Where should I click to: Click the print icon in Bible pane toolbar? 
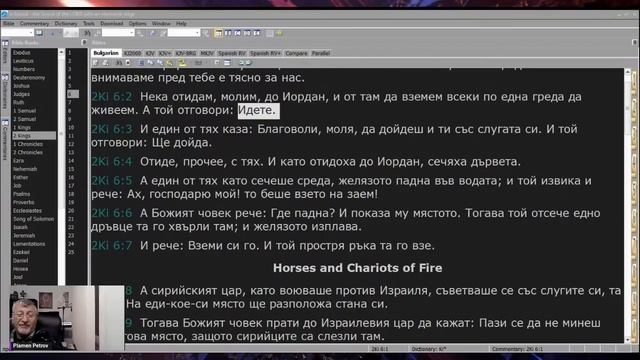point(105,63)
